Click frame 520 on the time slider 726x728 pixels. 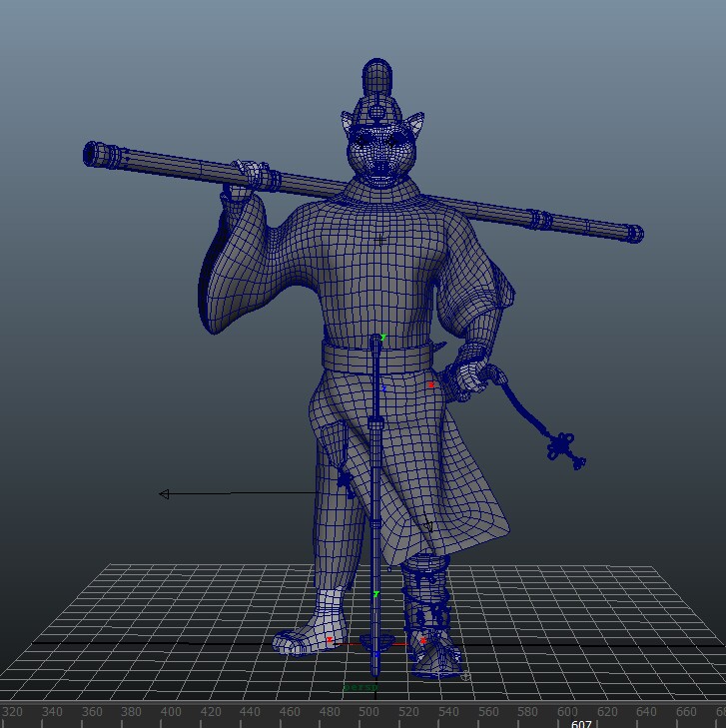click(408, 712)
